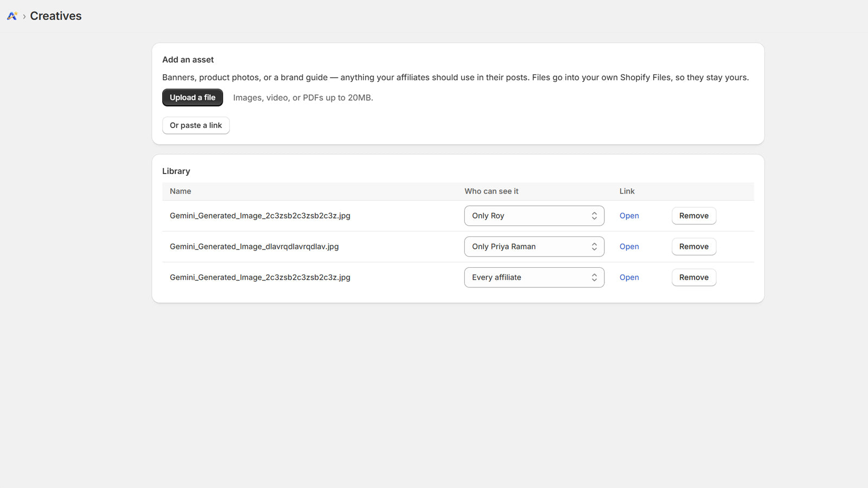Click the up-down arrows icon on Only Priya Raman selector
The width and height of the screenshot is (868, 488).
click(x=594, y=247)
